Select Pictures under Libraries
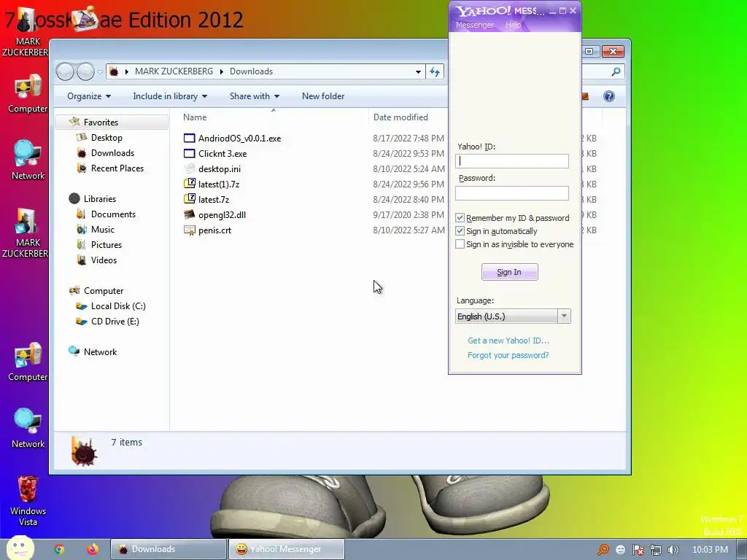 tap(107, 245)
